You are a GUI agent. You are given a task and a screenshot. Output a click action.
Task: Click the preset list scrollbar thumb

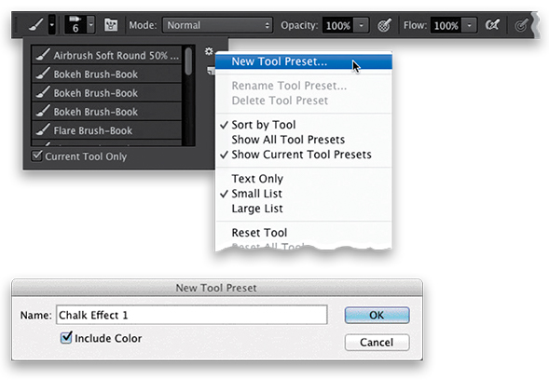188,61
